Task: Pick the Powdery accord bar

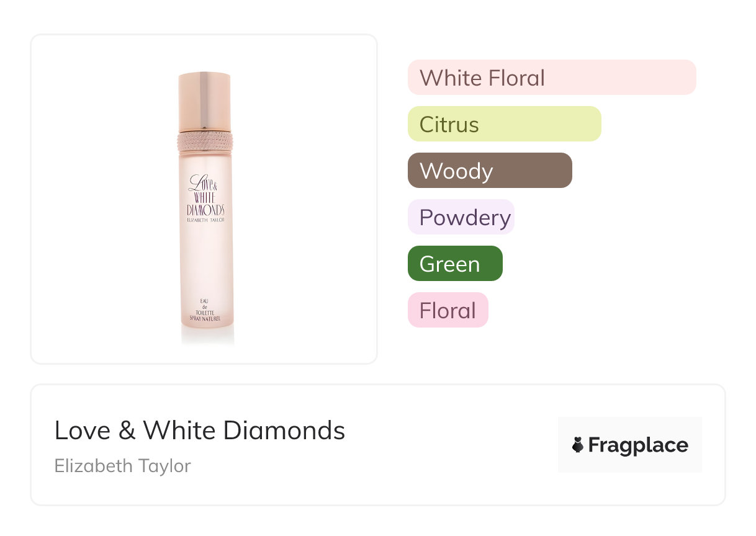Action: pyautogui.click(x=461, y=217)
